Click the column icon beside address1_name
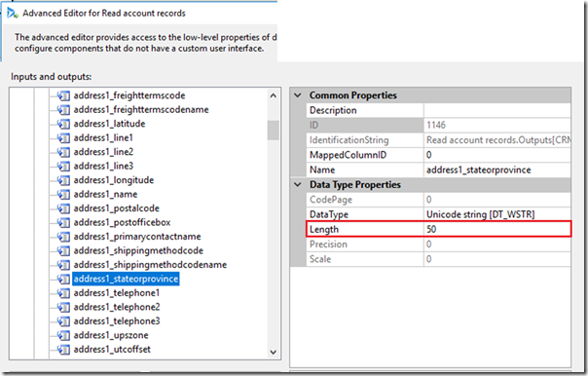Image resolution: width=588 pixels, height=376 pixels. 63,195
